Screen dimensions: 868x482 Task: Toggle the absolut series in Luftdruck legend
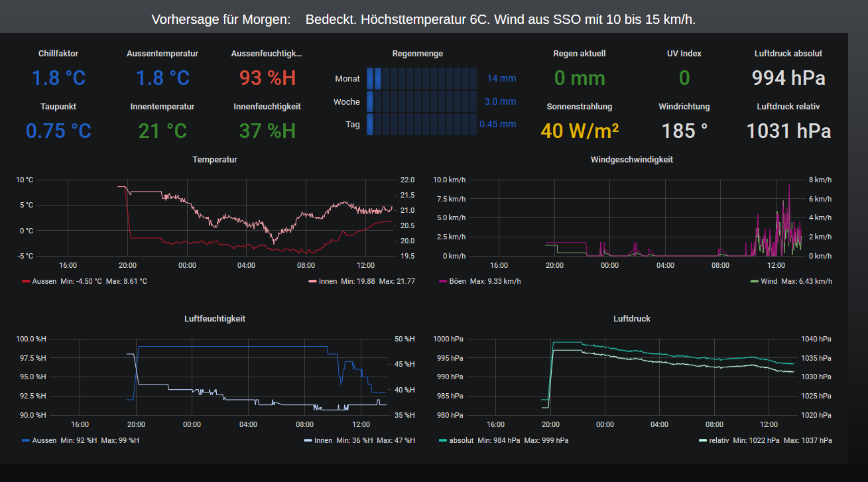point(462,440)
